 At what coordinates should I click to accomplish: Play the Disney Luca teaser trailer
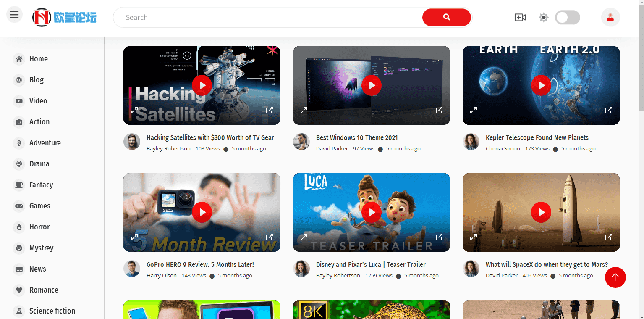[372, 213]
